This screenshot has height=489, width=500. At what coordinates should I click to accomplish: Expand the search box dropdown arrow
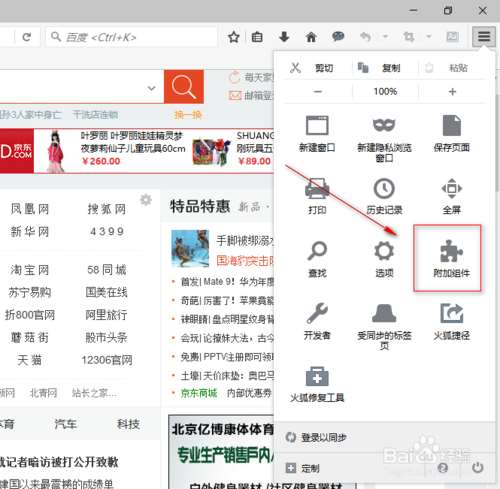pos(151,88)
